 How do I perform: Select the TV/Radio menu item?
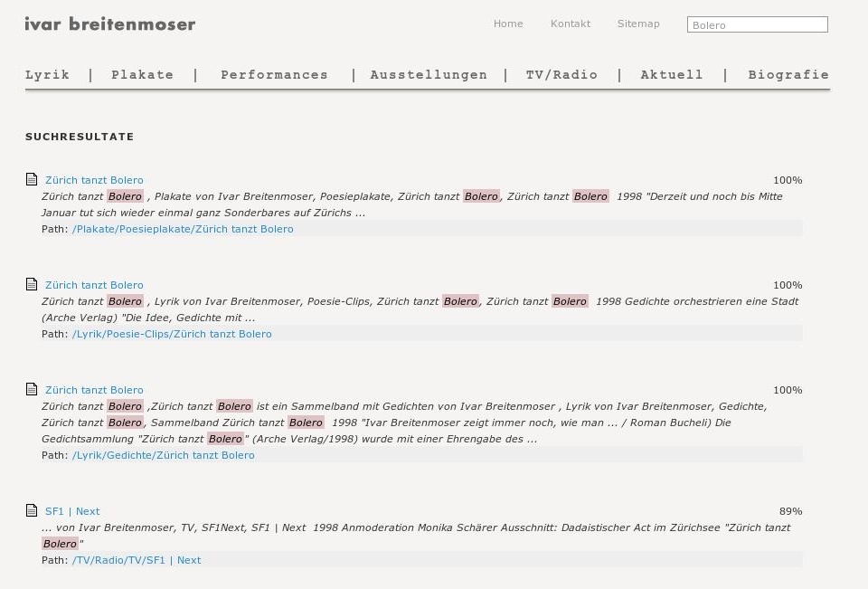[x=561, y=75]
